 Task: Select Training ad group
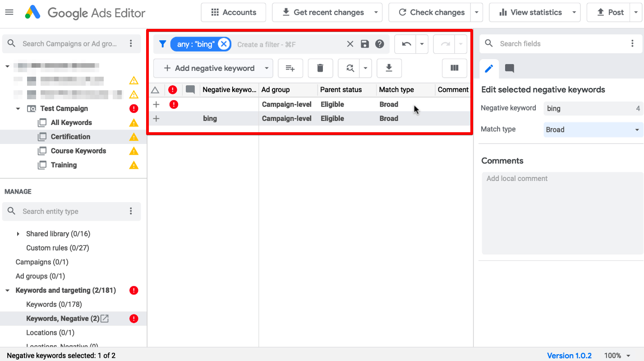click(x=64, y=165)
